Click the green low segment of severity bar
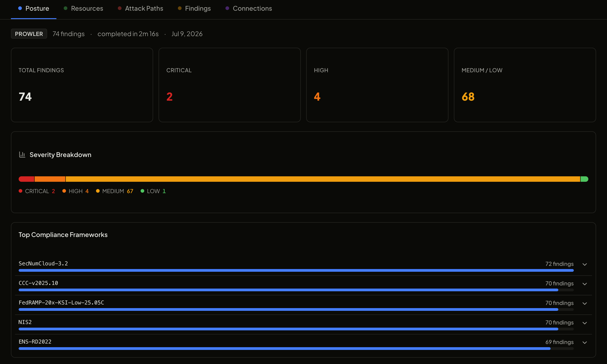The width and height of the screenshot is (607, 364). (584, 179)
